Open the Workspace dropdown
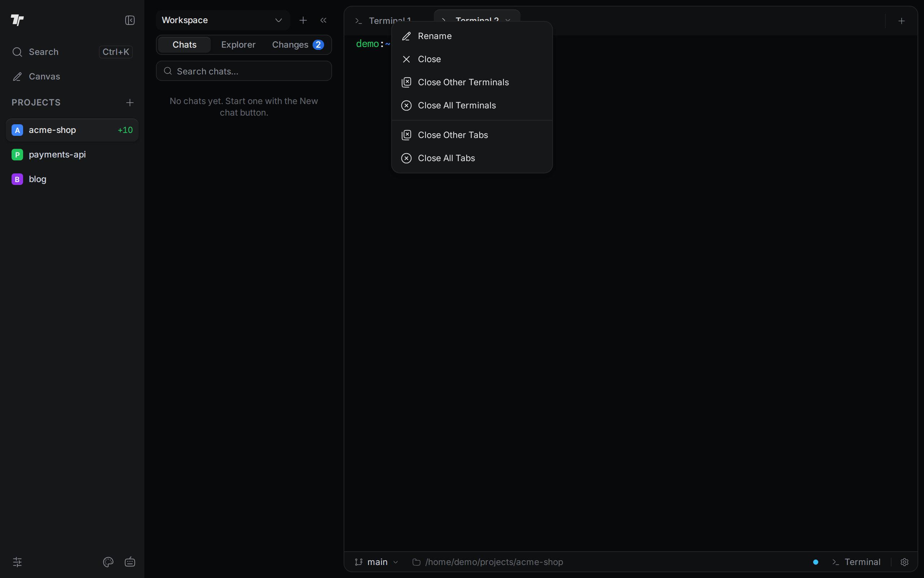This screenshot has height=578, width=924. 223,20
